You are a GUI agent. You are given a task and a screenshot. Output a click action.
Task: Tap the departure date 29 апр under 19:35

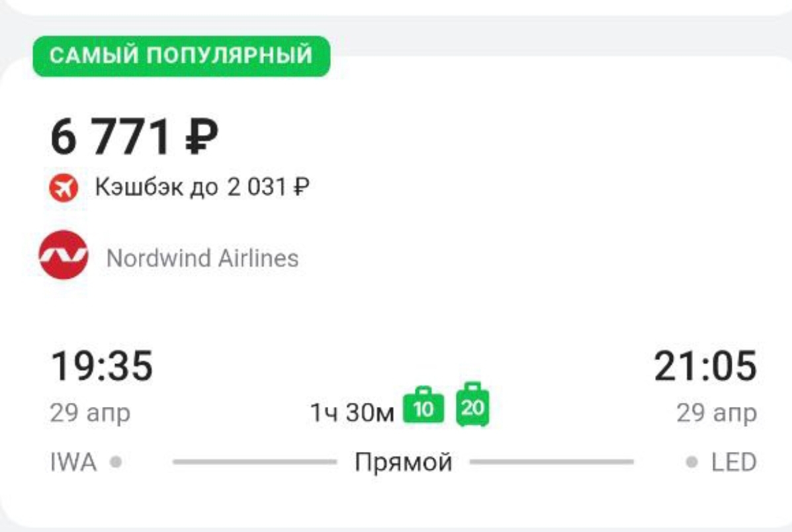click(91, 414)
